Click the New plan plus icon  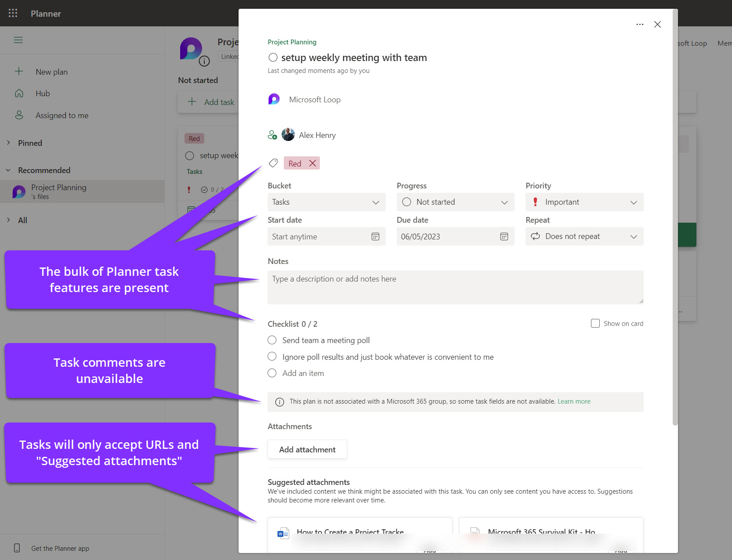19,71
